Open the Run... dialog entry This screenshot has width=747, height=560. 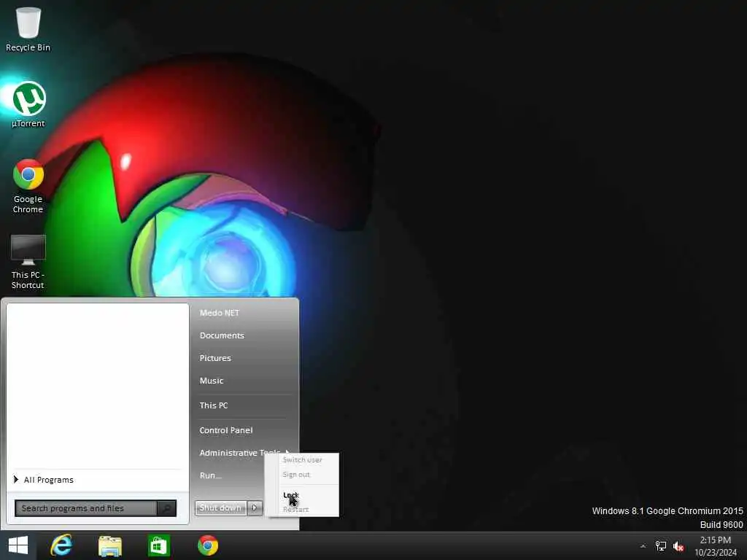(x=210, y=475)
